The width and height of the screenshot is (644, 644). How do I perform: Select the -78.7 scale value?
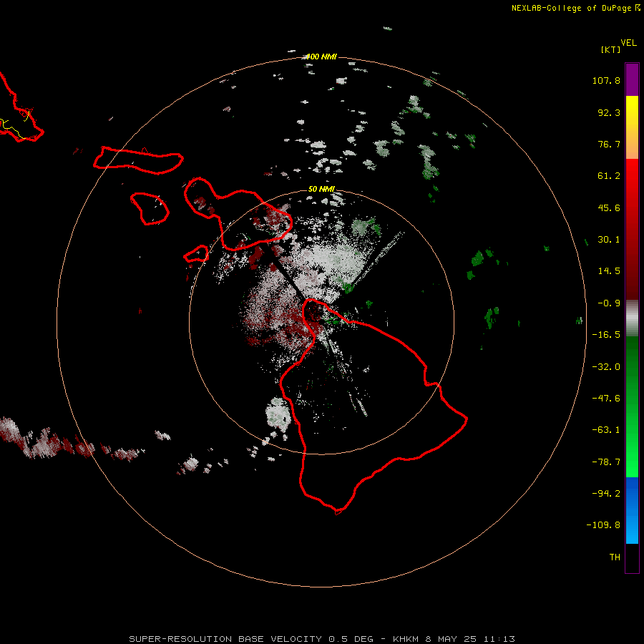(606, 462)
